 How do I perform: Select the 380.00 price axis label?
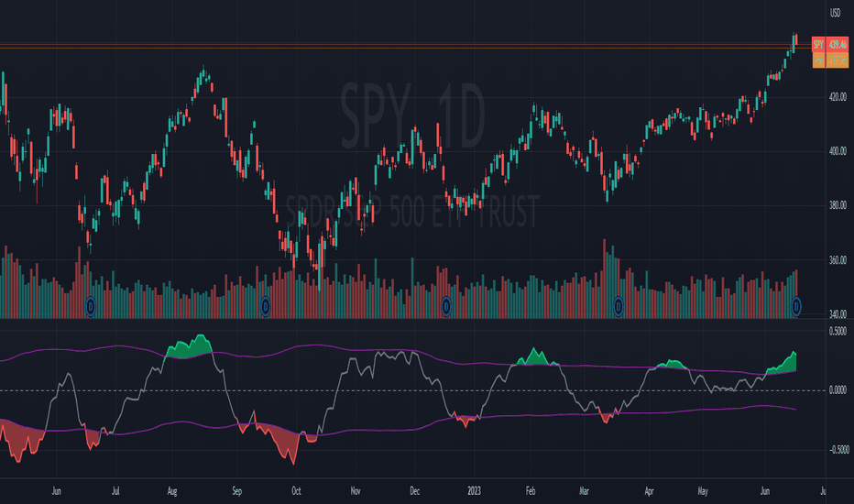(x=838, y=205)
